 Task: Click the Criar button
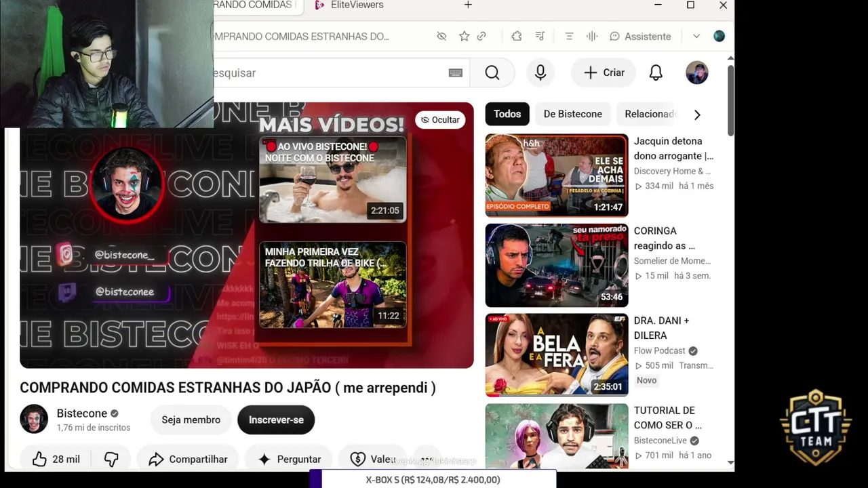pos(604,73)
